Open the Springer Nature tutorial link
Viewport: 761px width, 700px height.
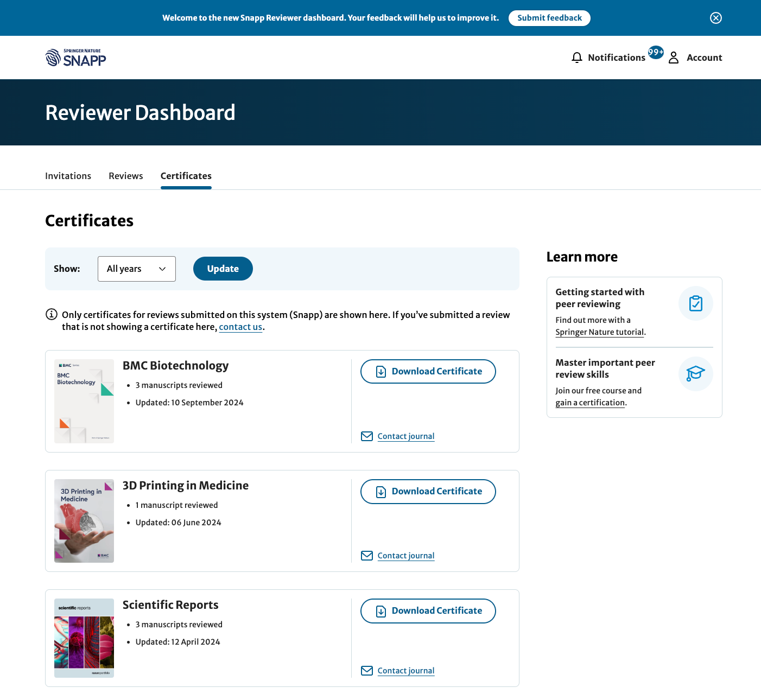tap(599, 332)
